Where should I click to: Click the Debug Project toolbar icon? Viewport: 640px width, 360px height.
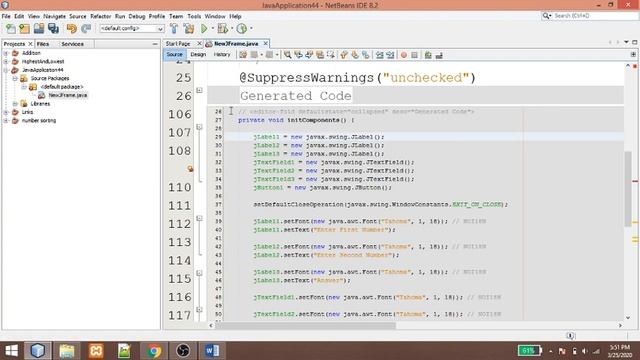tap(222, 29)
